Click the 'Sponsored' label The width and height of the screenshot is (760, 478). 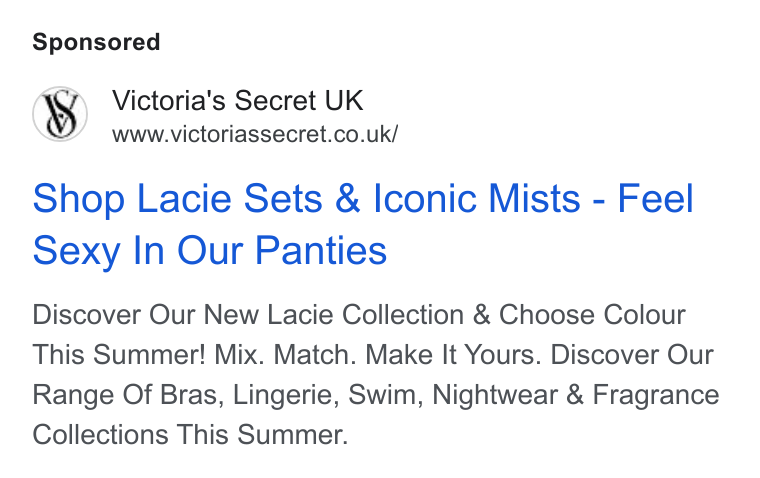[96, 42]
